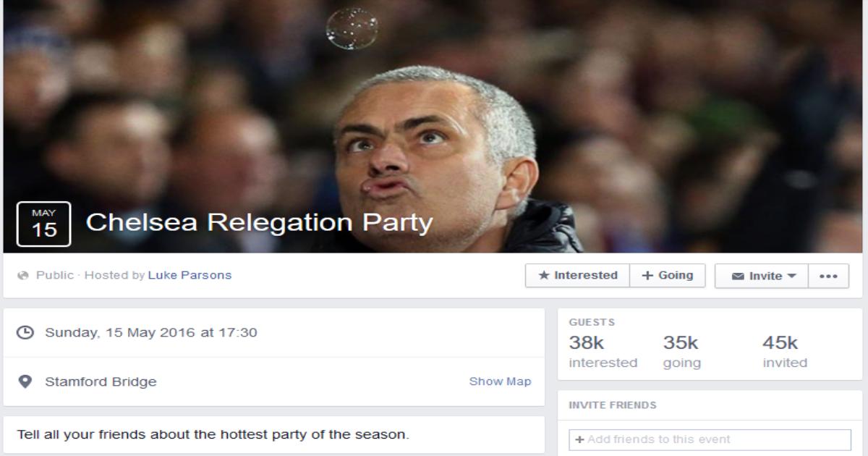
Task: Open the three-dots more options button
Action: 829,276
